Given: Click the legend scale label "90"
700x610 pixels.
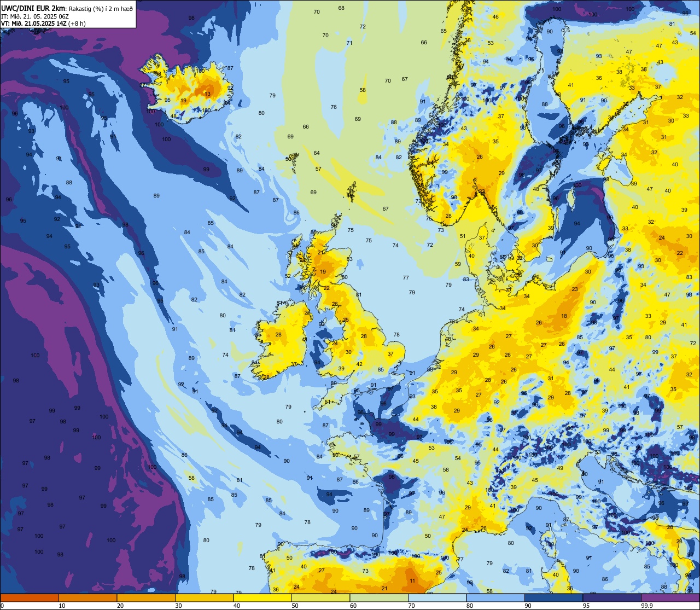Looking at the screenshot, I should point(528,606).
